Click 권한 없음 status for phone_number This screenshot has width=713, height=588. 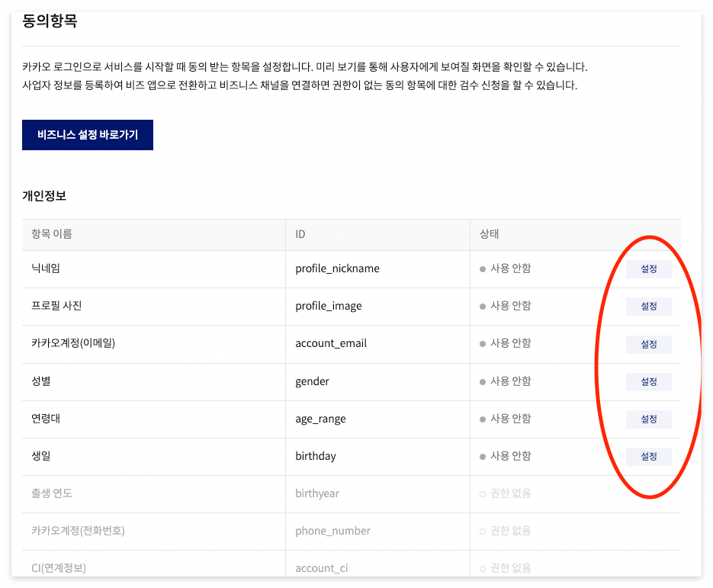coord(505,531)
